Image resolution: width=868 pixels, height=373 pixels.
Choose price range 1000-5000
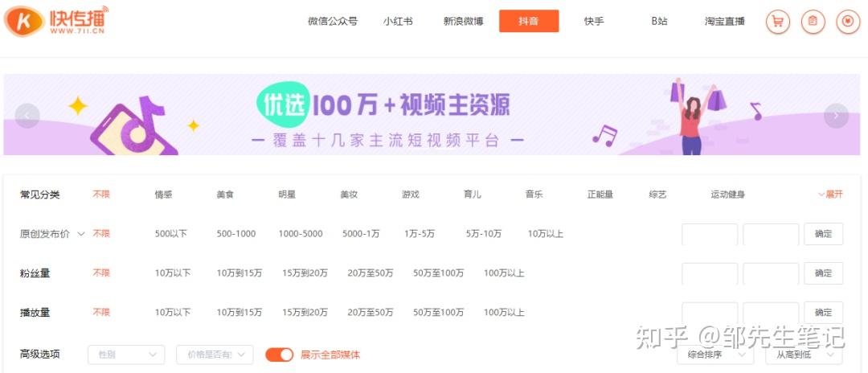tap(301, 234)
